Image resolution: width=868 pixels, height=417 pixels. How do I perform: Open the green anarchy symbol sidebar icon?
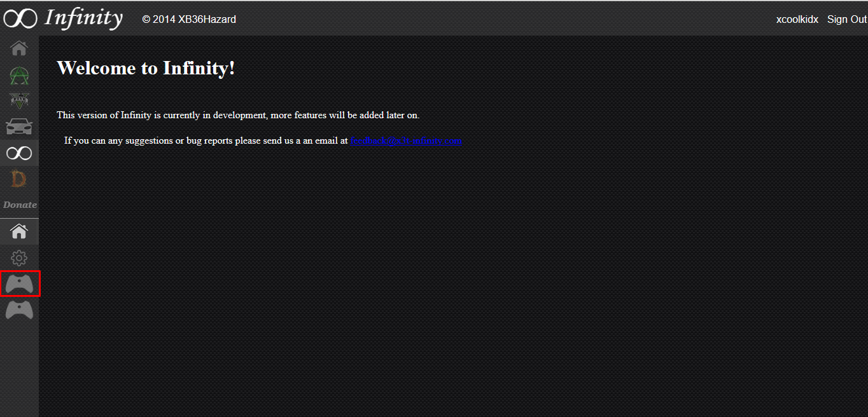[19, 76]
